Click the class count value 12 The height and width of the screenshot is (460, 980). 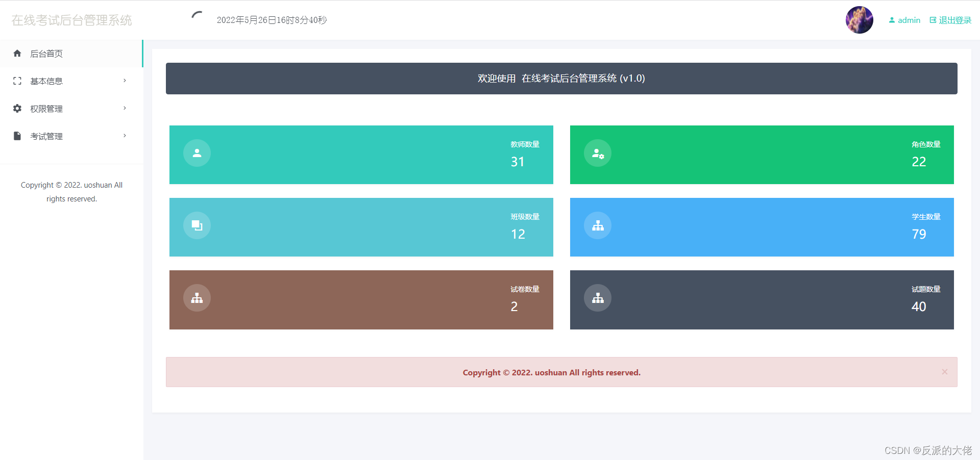[518, 234]
